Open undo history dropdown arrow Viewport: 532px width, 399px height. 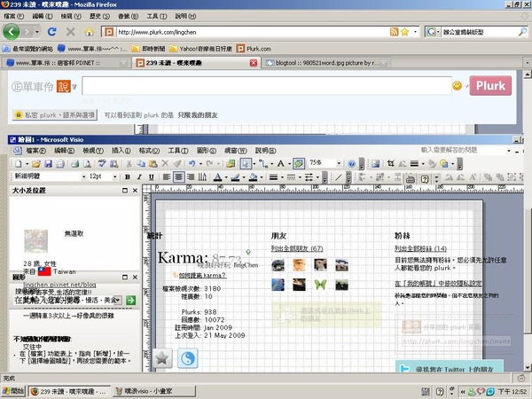point(200,164)
